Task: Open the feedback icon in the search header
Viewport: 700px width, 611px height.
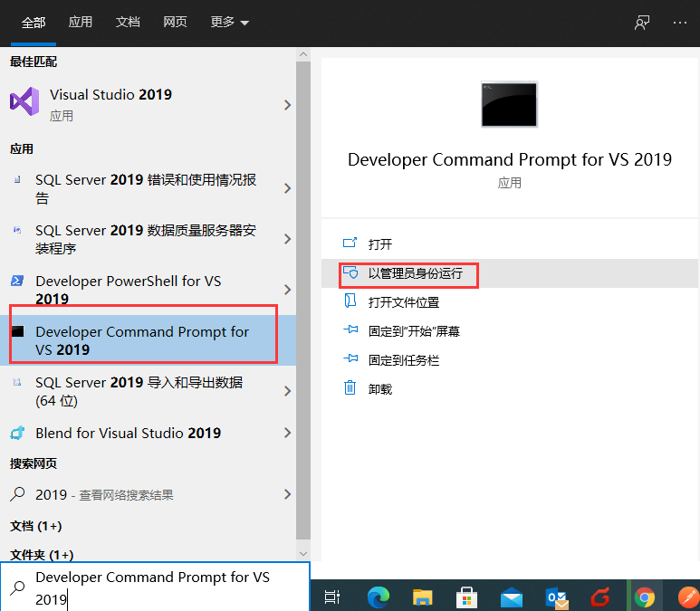Action: [642, 23]
